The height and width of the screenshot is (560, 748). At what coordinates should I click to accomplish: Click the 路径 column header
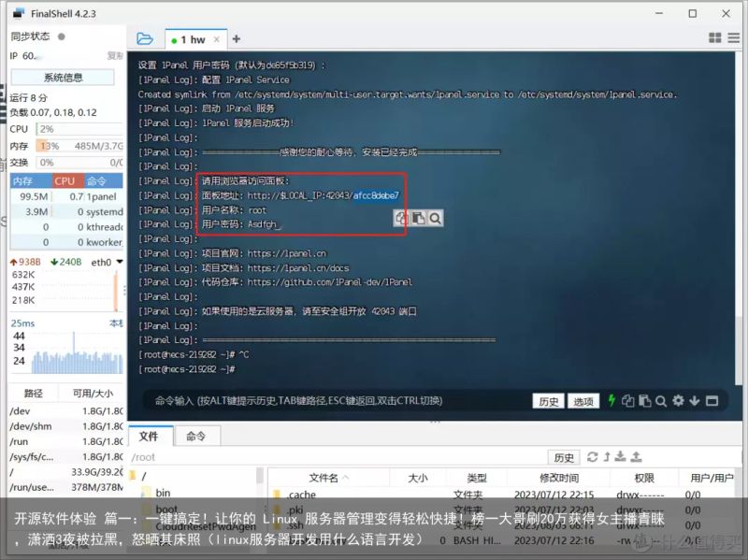(34, 393)
